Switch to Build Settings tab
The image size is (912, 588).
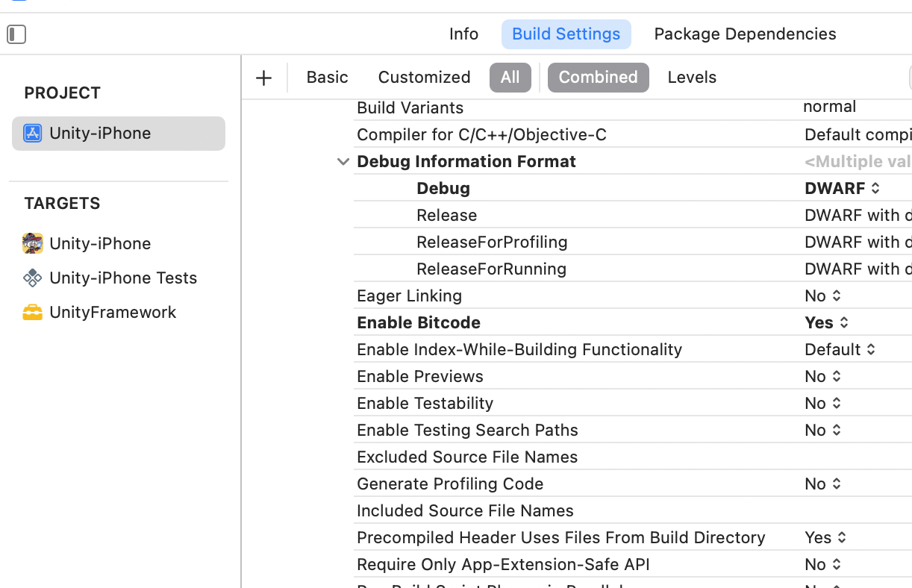tap(566, 34)
